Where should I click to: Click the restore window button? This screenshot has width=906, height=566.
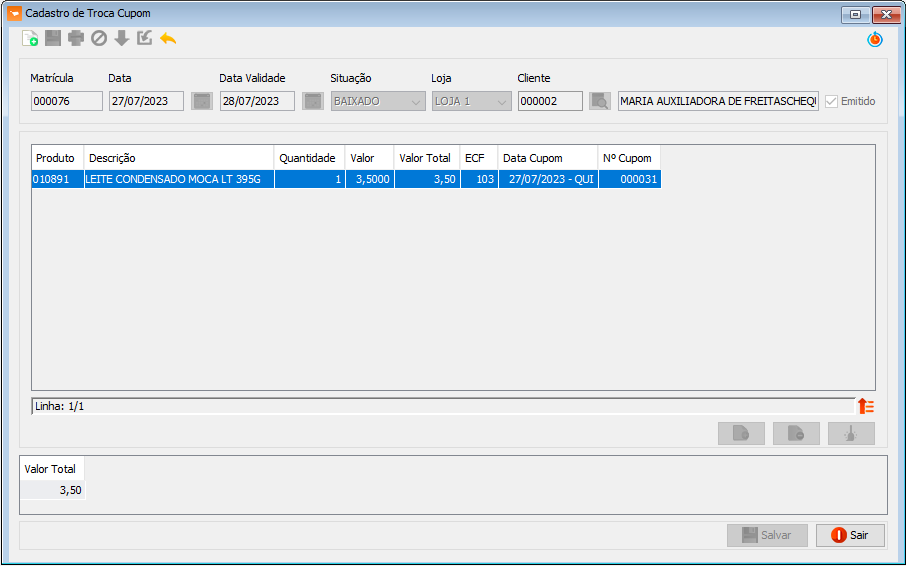856,14
